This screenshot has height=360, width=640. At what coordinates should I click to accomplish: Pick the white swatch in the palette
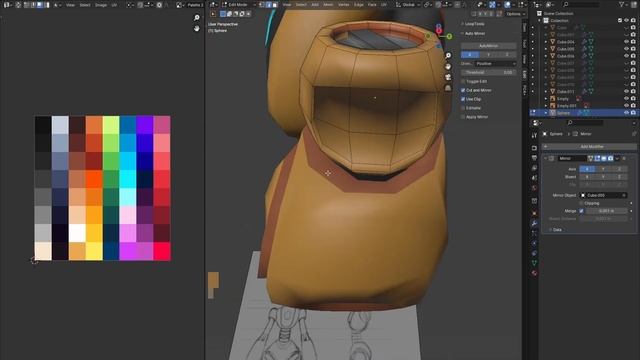77,233
